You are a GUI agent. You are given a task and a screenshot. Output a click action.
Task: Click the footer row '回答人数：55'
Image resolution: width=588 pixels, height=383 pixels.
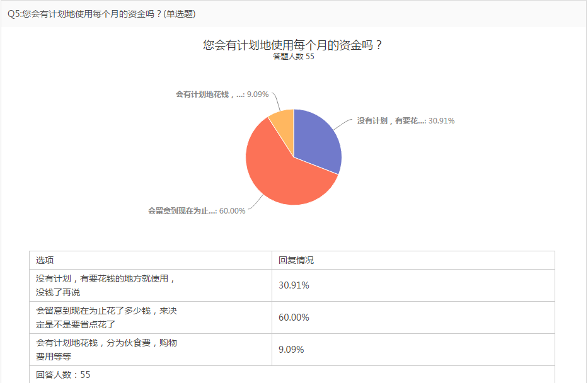[292, 374]
